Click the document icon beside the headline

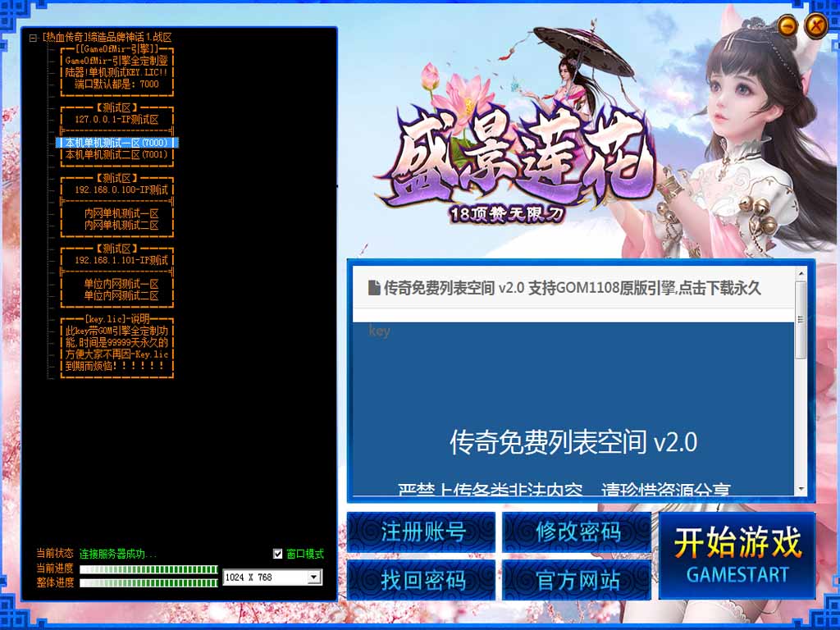(374, 288)
